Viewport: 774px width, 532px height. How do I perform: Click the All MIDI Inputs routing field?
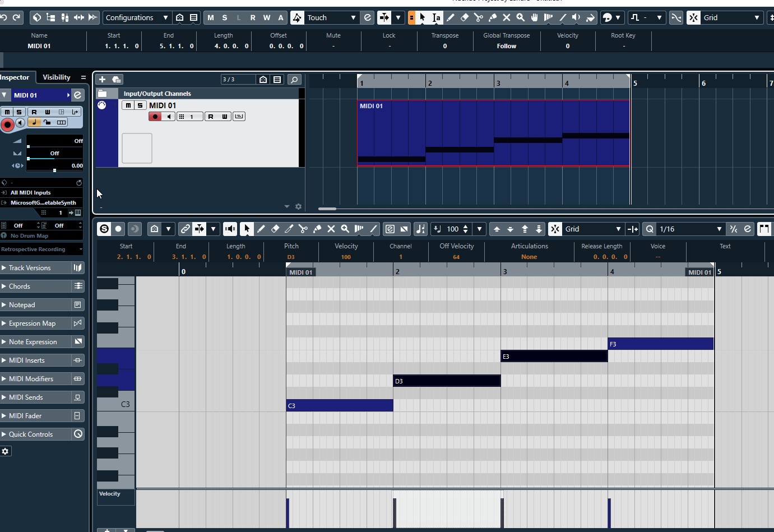[41, 192]
